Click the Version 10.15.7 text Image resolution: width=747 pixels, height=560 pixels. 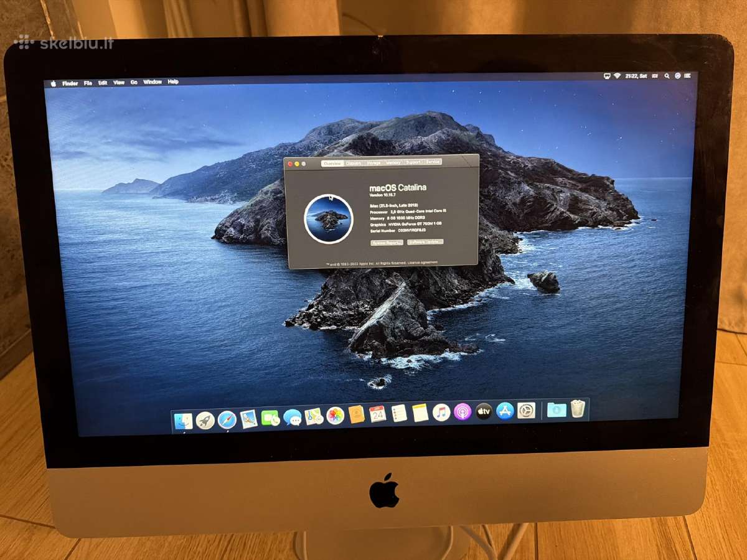coord(382,195)
